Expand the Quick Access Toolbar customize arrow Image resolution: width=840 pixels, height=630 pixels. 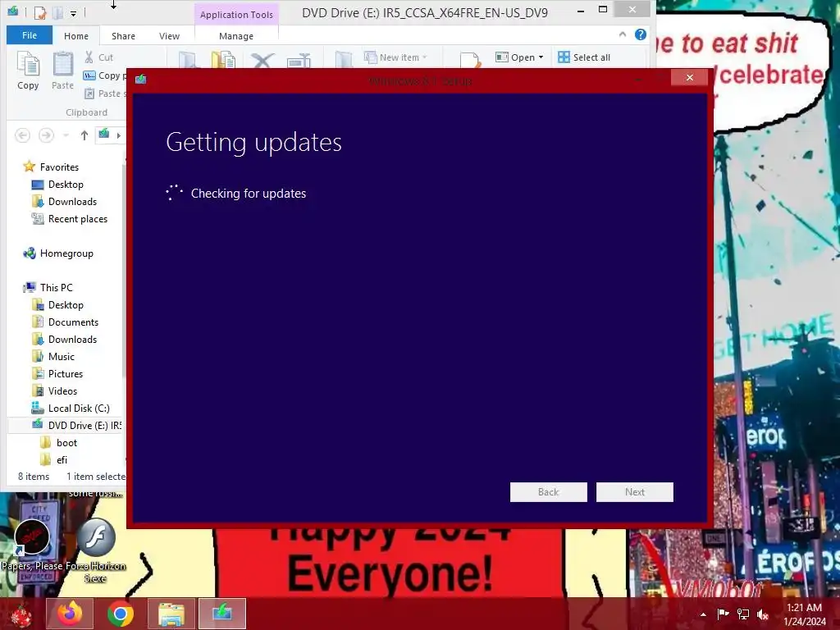click(73, 12)
